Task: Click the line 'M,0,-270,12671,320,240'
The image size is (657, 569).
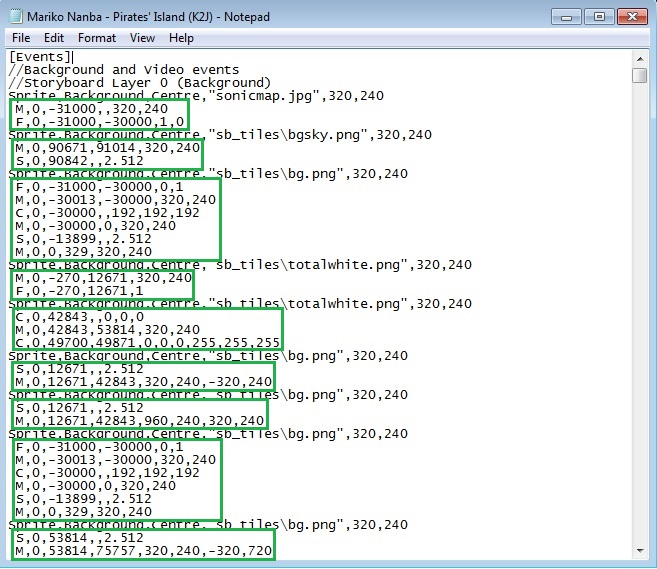Action: coord(103,278)
